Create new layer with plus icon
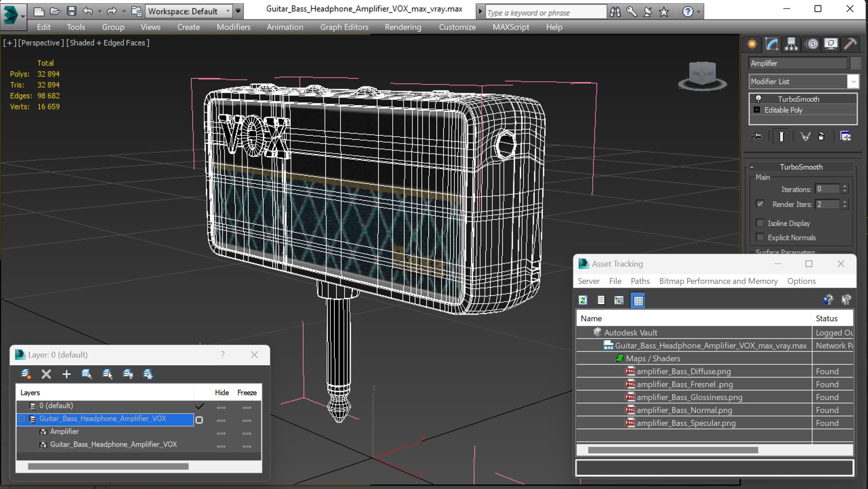The height and width of the screenshot is (489, 868). click(x=66, y=374)
